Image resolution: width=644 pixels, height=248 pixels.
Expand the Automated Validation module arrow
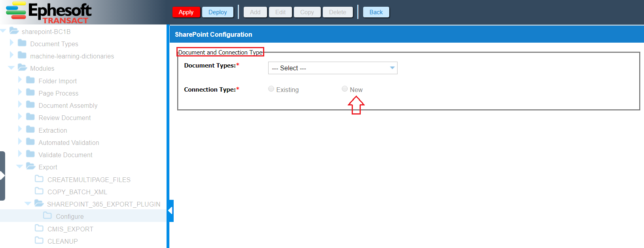click(20, 141)
